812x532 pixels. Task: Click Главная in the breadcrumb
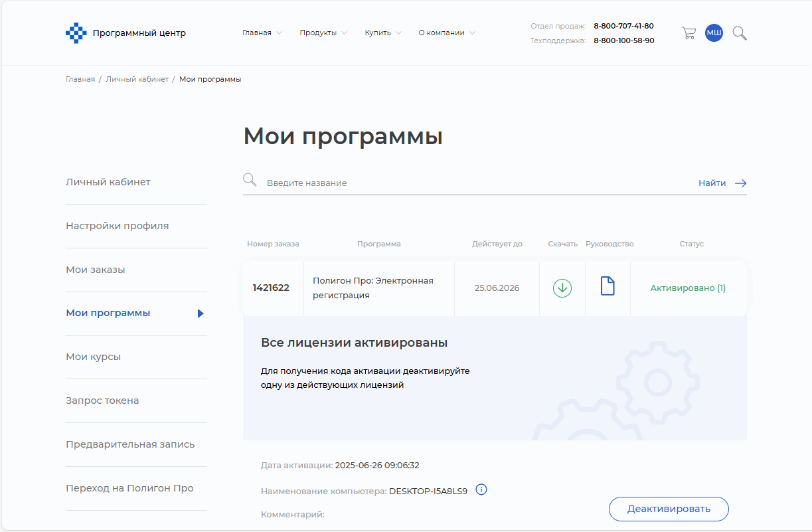click(x=80, y=79)
